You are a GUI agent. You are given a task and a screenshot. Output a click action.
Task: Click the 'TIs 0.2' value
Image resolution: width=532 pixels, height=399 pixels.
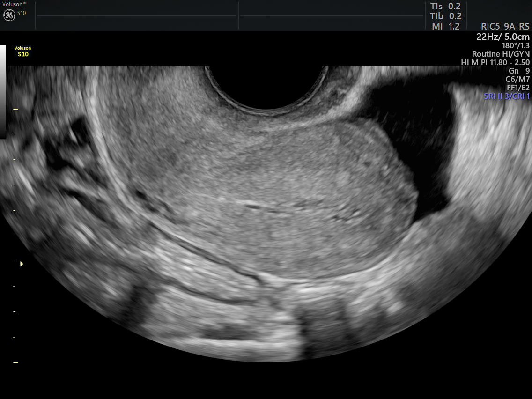(445, 6)
